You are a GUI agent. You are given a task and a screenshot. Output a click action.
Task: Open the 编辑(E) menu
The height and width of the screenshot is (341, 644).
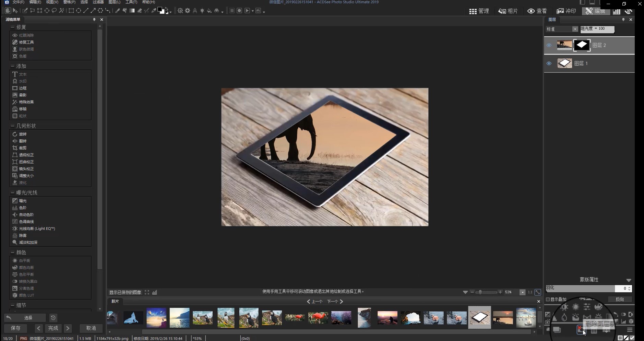[35, 2]
